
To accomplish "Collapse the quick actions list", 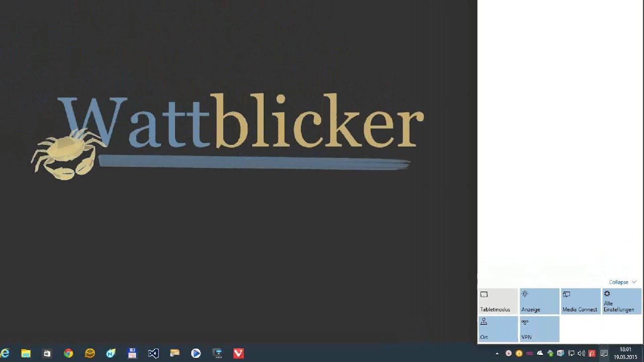I will [622, 282].
